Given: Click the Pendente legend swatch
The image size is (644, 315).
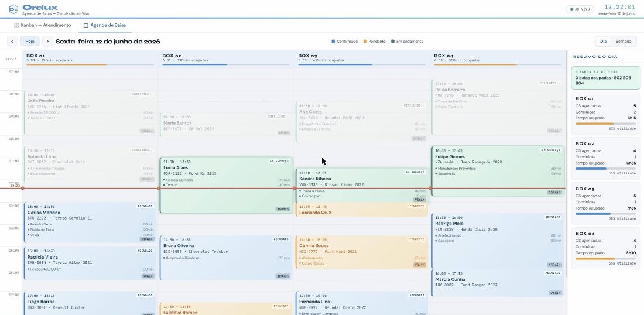Looking at the screenshot, I should tap(365, 42).
